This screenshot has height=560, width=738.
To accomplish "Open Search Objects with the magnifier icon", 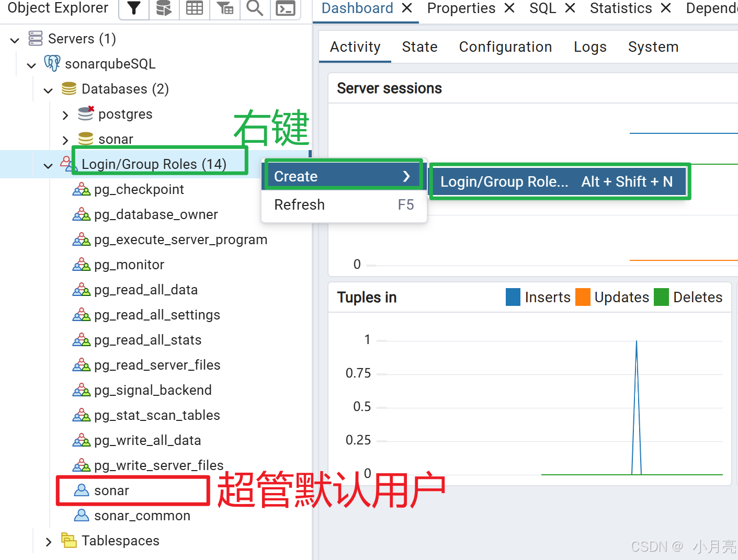I will tap(255, 8).
